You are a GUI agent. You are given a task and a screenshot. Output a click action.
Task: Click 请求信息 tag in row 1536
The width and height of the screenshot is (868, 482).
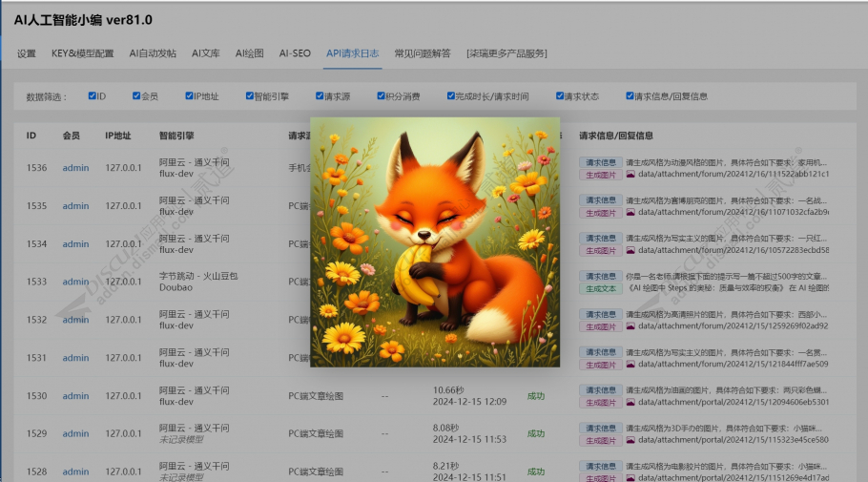(601, 162)
